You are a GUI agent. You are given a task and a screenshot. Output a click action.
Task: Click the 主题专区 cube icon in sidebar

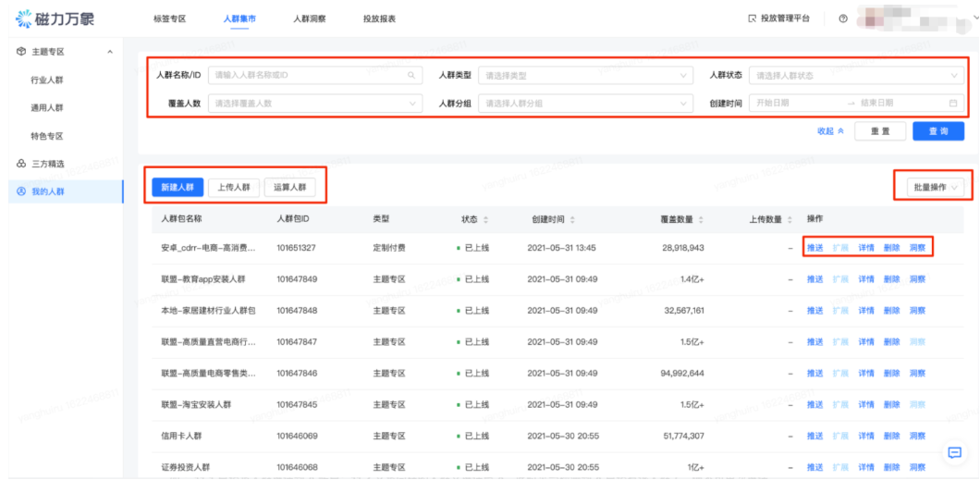point(20,52)
